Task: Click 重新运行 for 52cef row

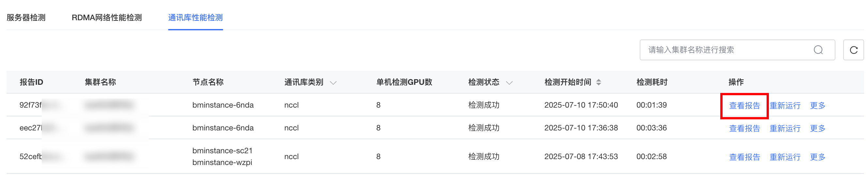Action: (x=785, y=157)
